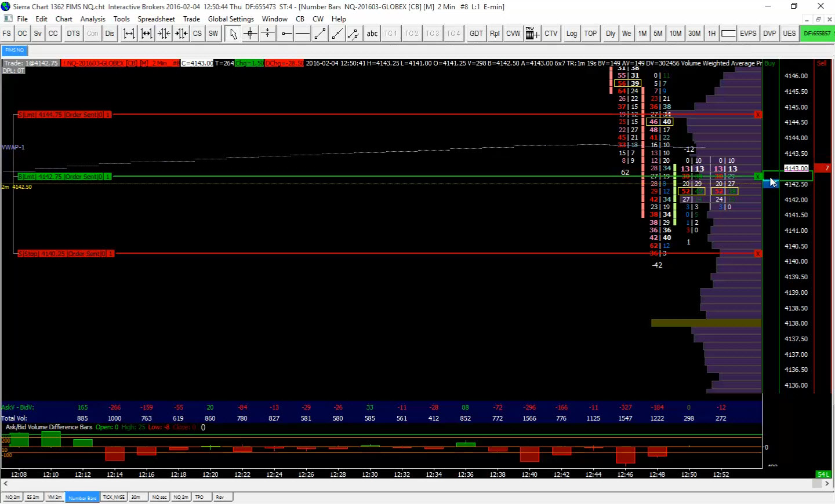Click the CC toolbar button
The image size is (835, 504).
(53, 34)
